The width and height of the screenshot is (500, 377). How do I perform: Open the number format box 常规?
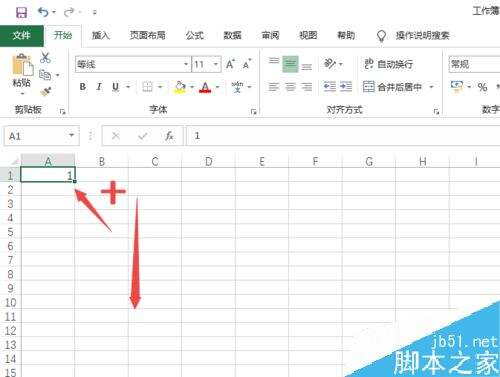474,64
